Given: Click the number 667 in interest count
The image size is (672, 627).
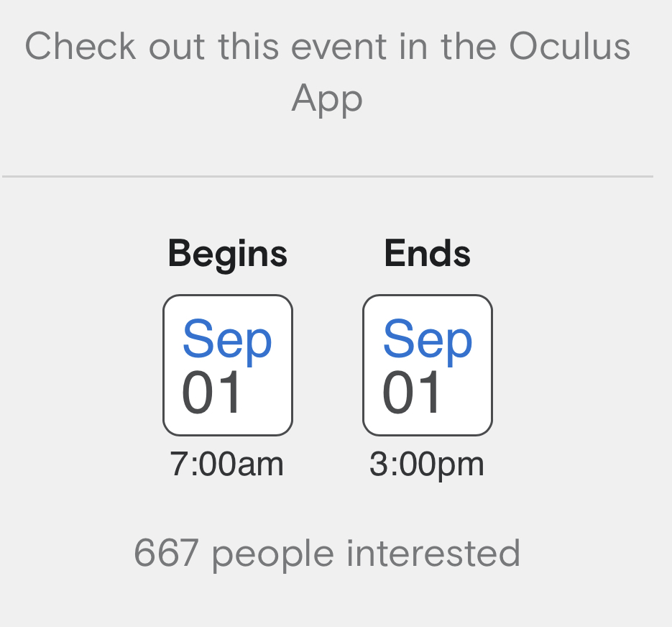Looking at the screenshot, I should pyautogui.click(x=165, y=554).
